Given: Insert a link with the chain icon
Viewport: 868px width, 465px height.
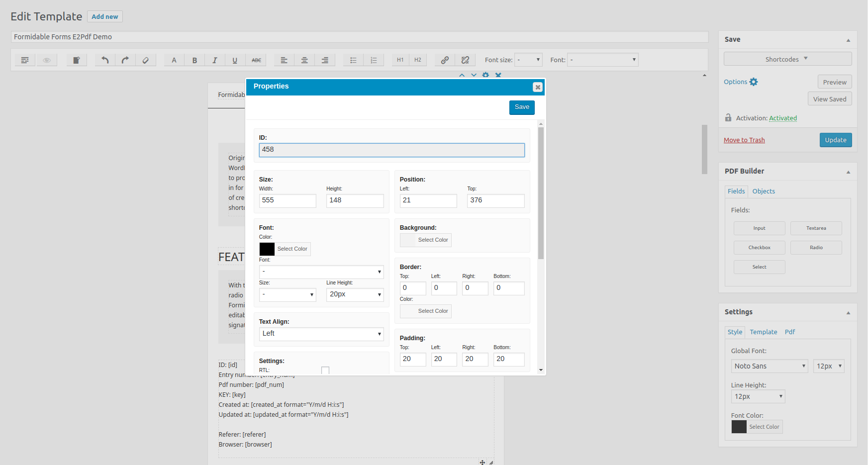Looking at the screenshot, I should (445, 60).
